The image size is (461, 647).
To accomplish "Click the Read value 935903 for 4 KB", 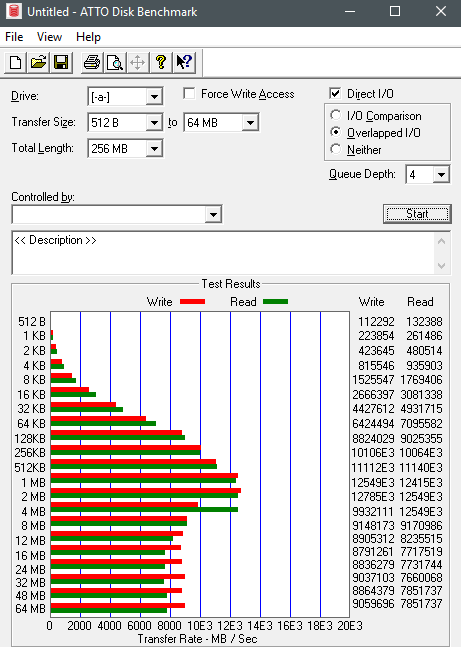I will coord(424,366).
